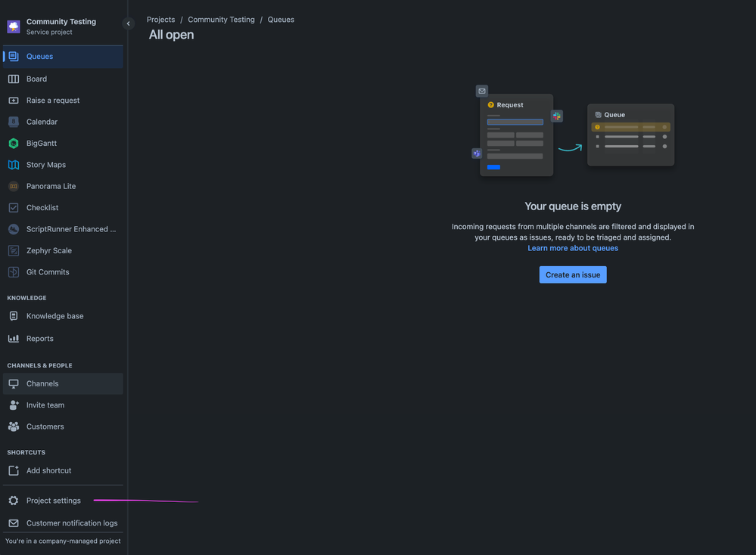Viewport: 756px width, 555px height.
Task: Select the Panorama Lite icon
Action: point(13,186)
